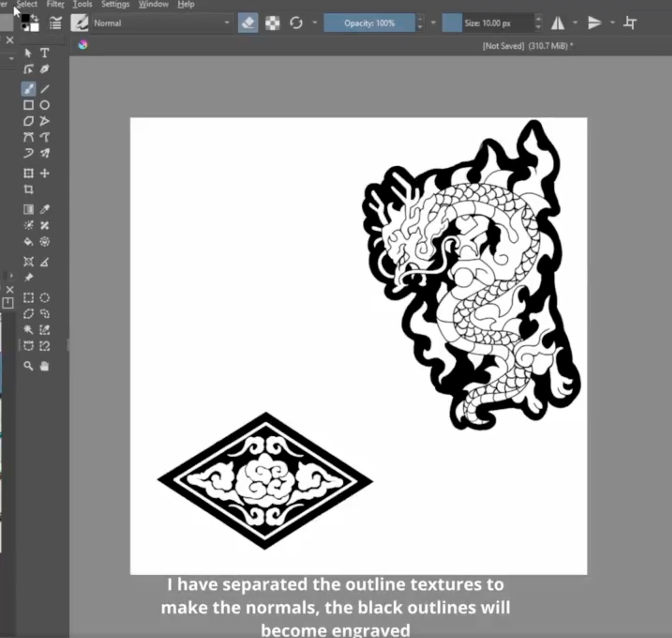Click the Opacity 100% slider
The height and width of the screenshot is (638, 672).
click(x=369, y=23)
